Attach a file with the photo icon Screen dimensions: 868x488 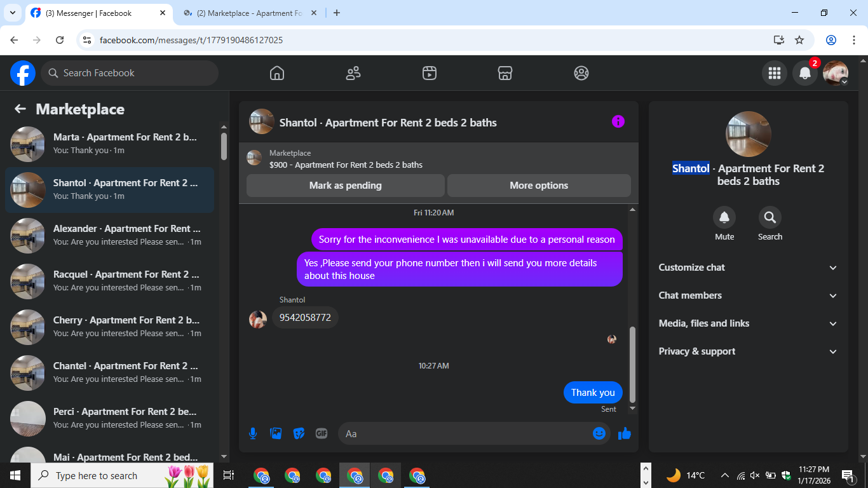[276, 433]
